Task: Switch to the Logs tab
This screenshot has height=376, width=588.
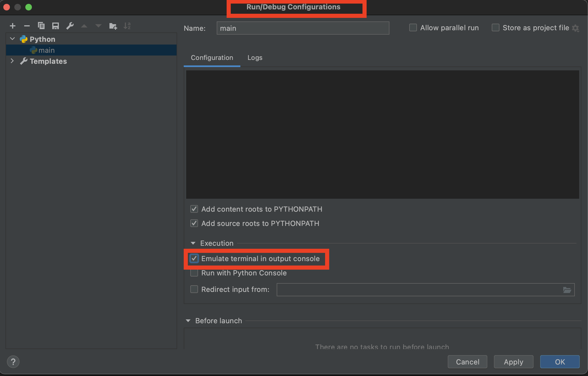Action: [x=255, y=58]
